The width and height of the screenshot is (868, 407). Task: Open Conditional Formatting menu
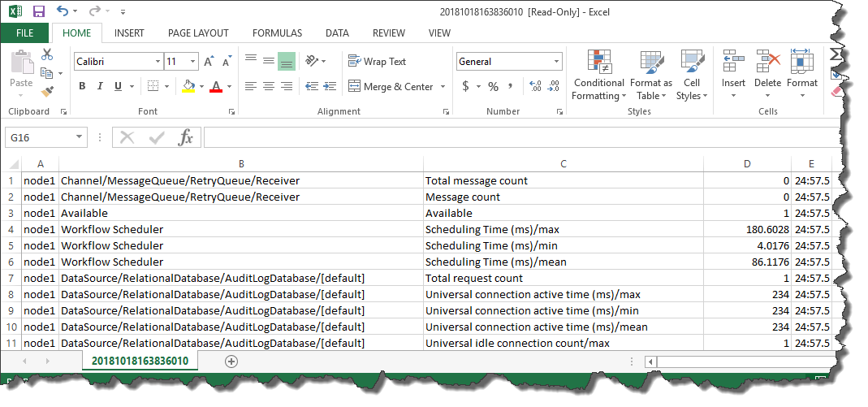pos(598,76)
